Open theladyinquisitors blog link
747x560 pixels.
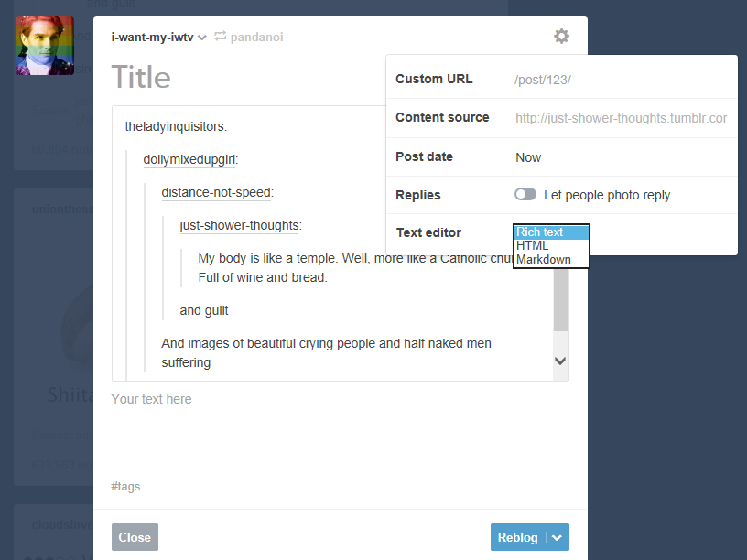click(x=175, y=126)
